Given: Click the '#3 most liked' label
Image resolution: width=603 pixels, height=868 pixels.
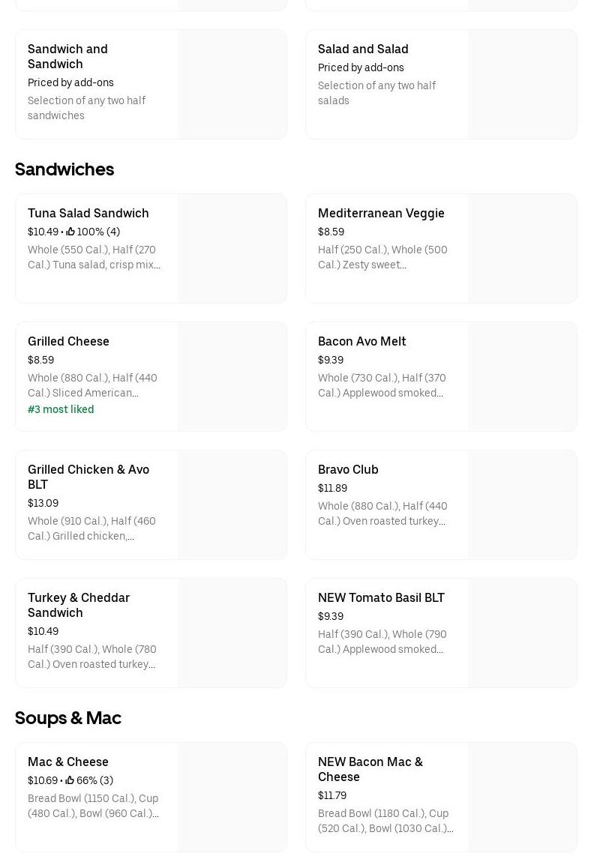Looking at the screenshot, I should 61,409.
